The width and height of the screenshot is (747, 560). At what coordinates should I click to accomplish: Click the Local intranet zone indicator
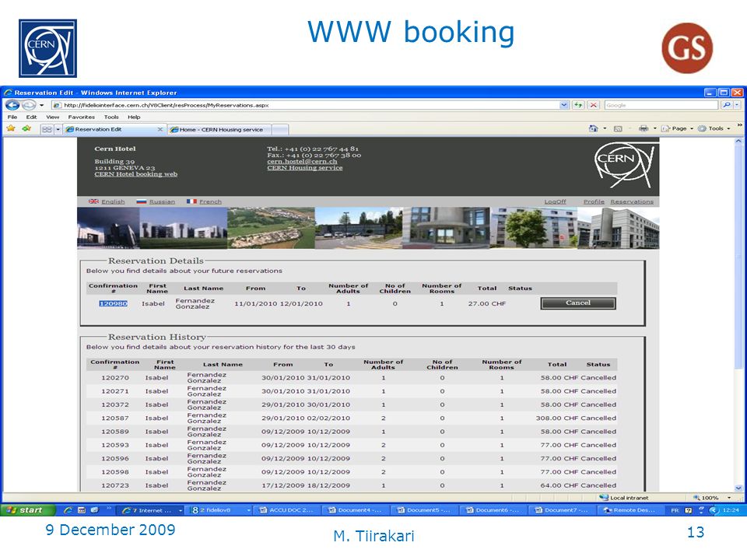tap(624, 498)
